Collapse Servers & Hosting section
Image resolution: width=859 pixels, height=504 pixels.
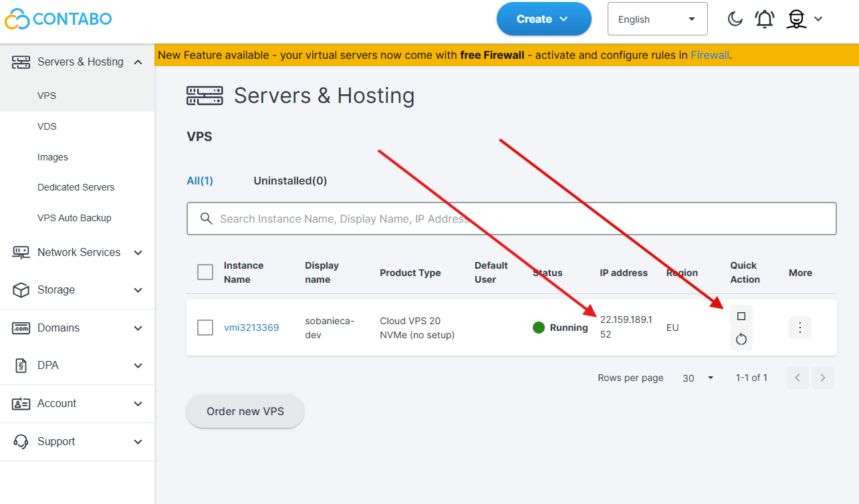pyautogui.click(x=138, y=61)
